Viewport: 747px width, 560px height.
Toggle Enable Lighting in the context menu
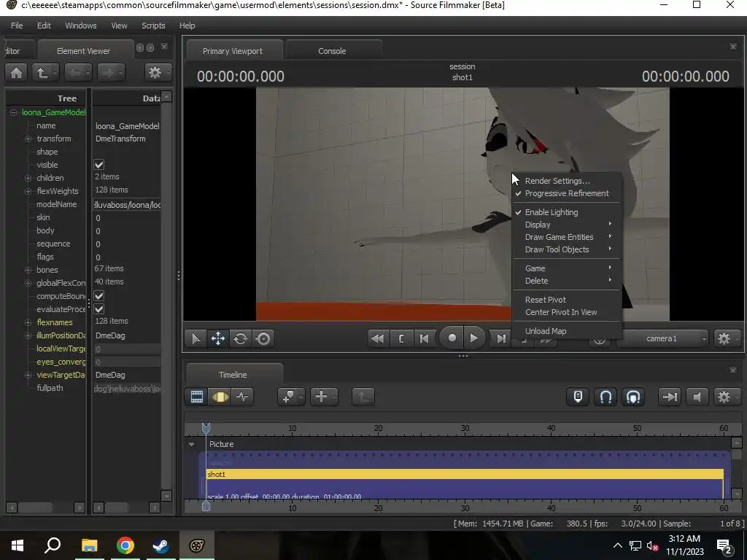tap(567, 212)
